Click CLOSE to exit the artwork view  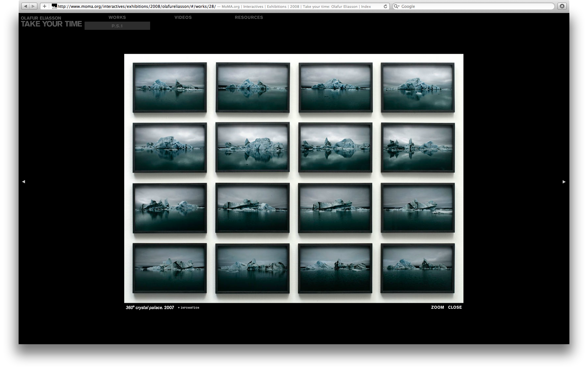[x=455, y=307]
